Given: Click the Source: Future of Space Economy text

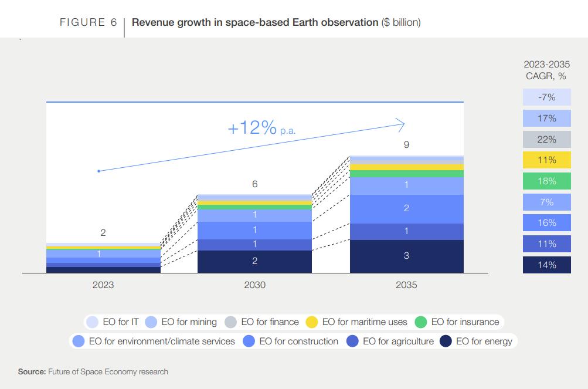Looking at the screenshot, I should click(93, 372).
